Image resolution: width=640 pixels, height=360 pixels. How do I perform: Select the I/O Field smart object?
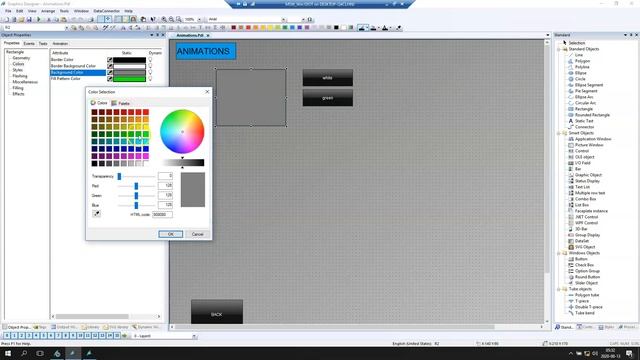582,163
